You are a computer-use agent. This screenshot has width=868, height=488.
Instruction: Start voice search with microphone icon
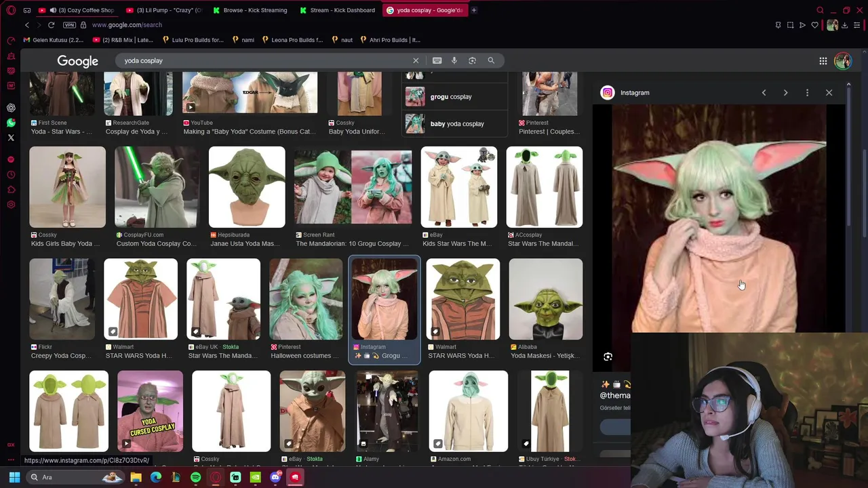point(454,60)
